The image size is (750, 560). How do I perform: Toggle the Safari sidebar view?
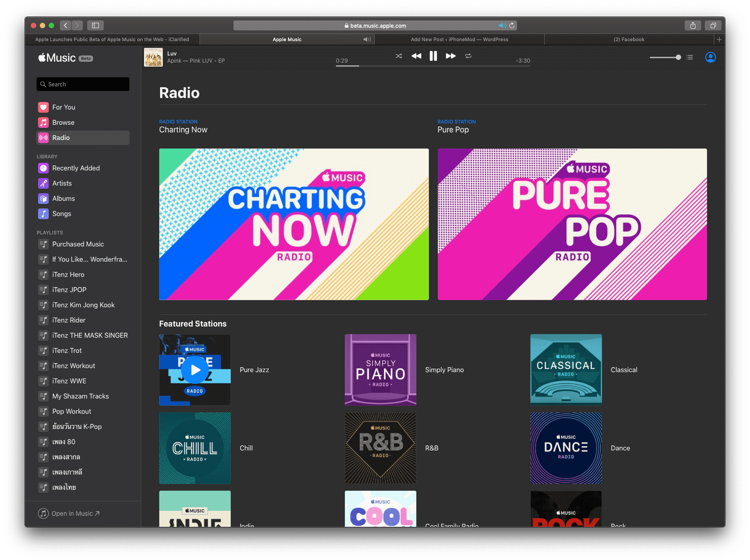pyautogui.click(x=95, y=25)
